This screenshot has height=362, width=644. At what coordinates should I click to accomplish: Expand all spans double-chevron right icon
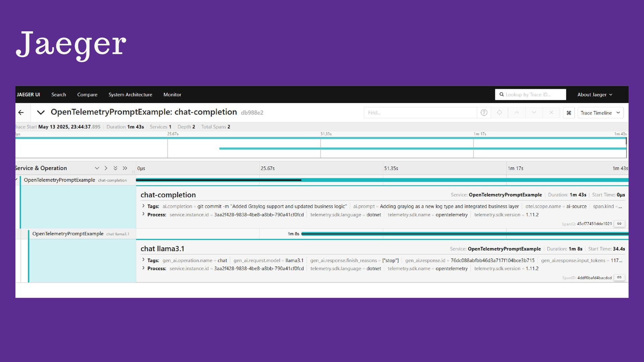pos(125,168)
